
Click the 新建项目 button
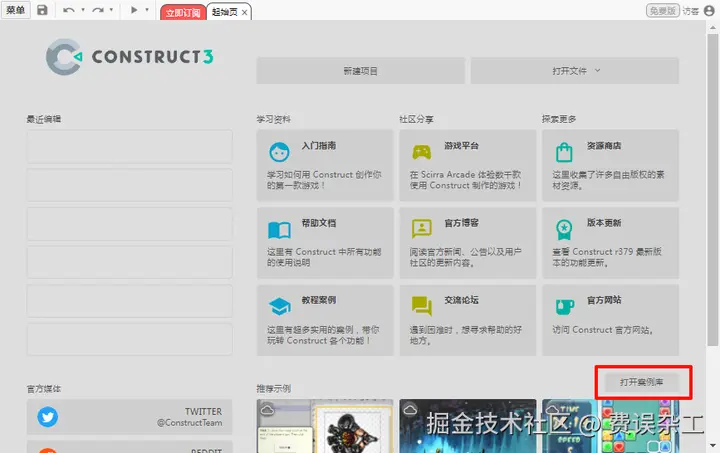click(360, 71)
